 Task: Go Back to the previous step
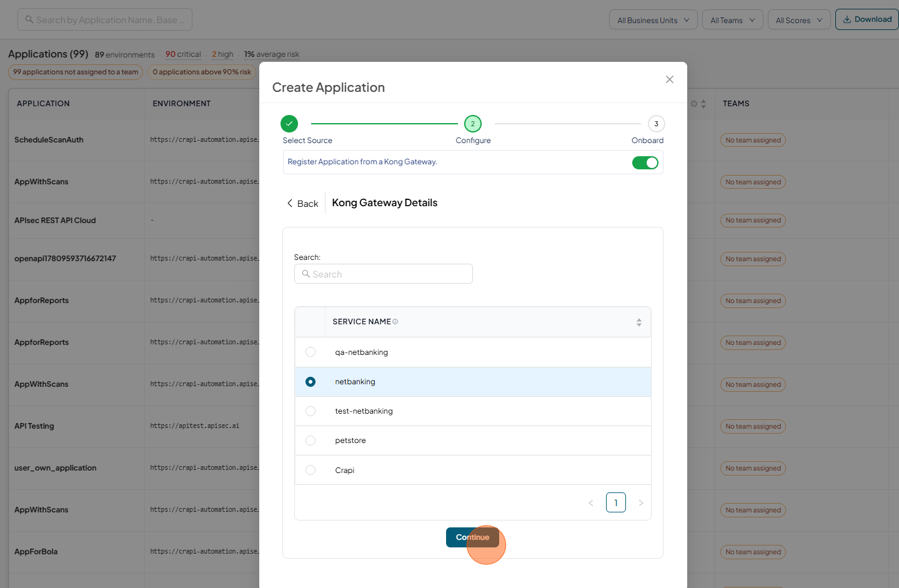pos(302,204)
